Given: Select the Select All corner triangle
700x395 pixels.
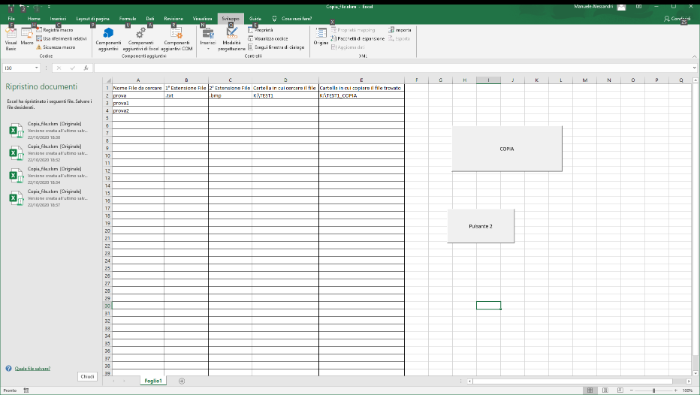Looking at the screenshot, I should coord(107,80).
